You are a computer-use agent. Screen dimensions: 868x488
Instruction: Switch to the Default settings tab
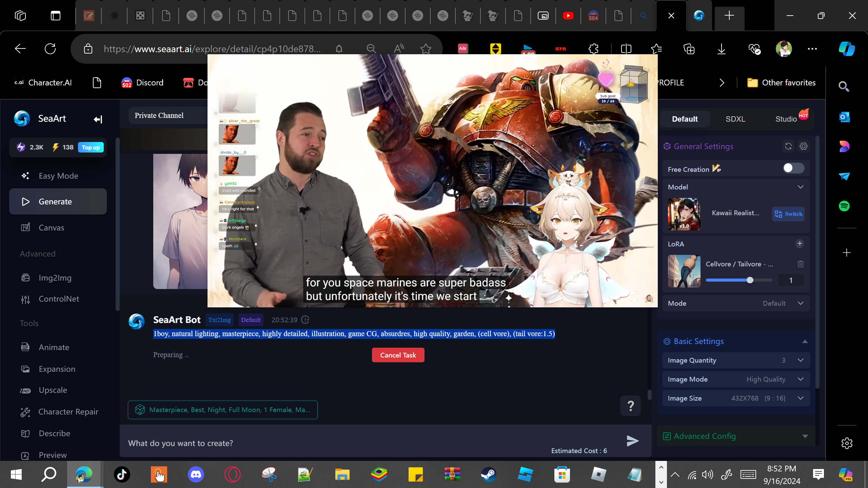tap(685, 119)
